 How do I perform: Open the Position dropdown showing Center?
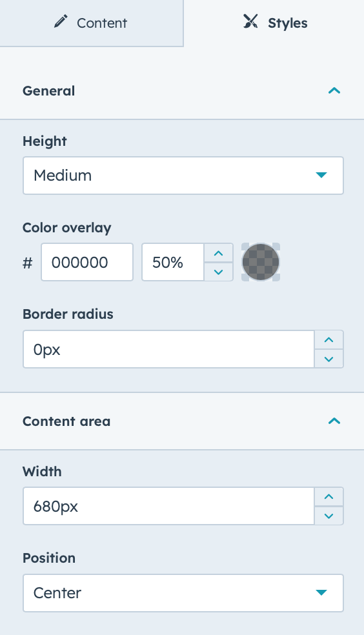click(183, 593)
